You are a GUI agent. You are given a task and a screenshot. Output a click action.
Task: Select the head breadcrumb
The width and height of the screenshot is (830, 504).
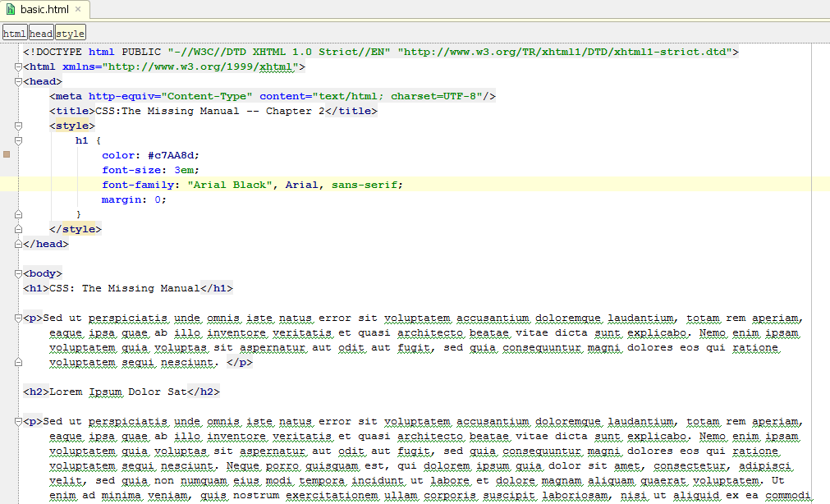tap(40, 33)
